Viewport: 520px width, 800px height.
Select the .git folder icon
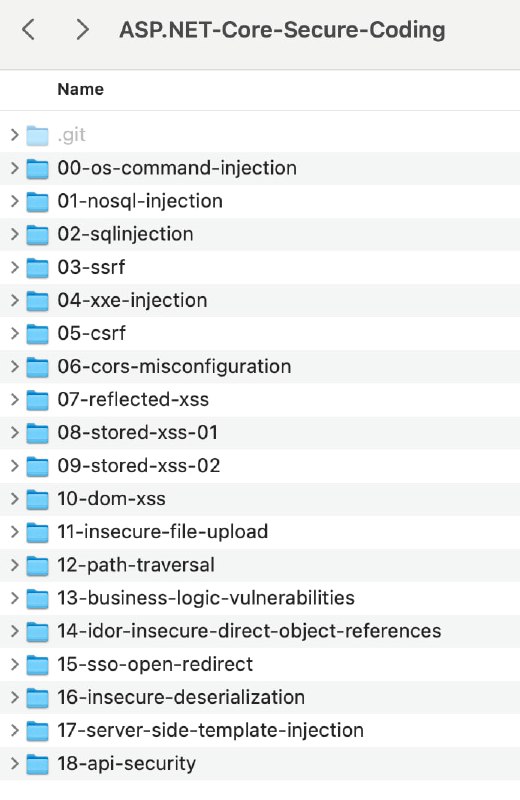point(37,135)
